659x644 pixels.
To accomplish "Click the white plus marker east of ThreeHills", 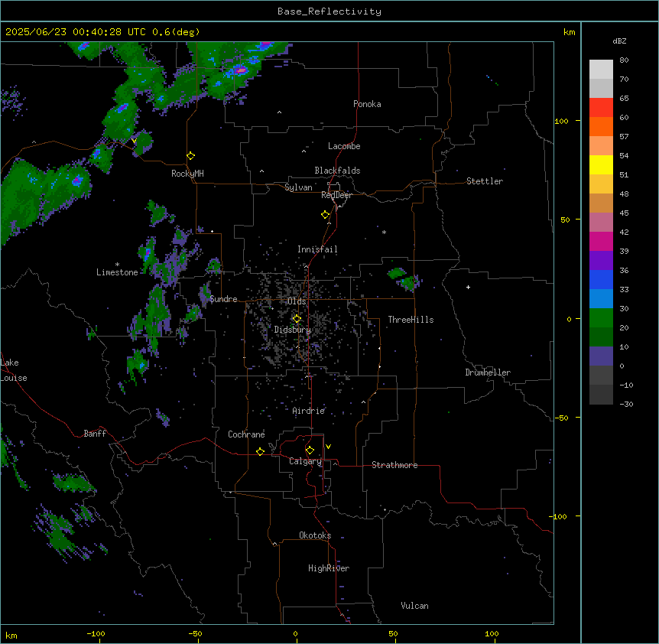I will click(468, 287).
